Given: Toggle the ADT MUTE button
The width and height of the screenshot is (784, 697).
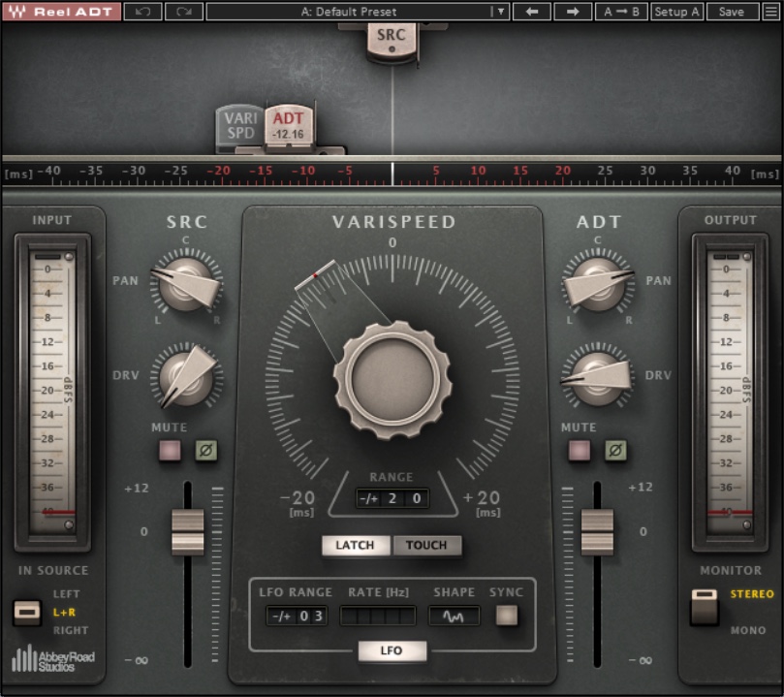Looking at the screenshot, I should [x=580, y=451].
